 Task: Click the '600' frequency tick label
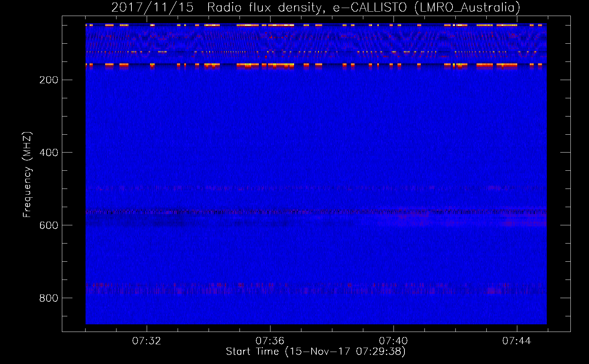49,225
